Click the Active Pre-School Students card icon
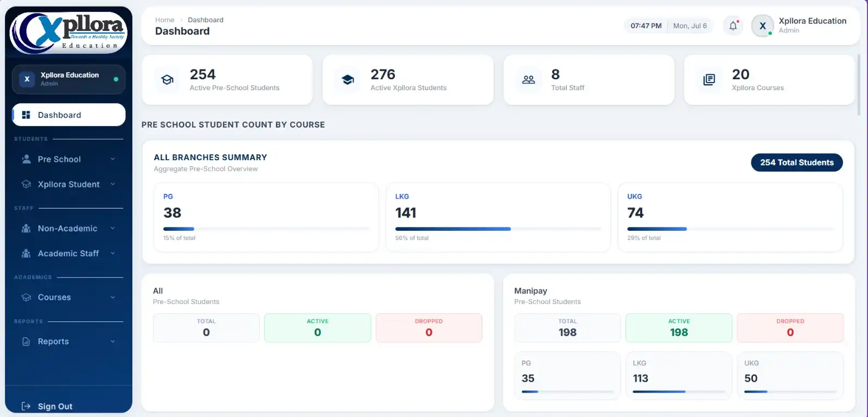Image resolution: width=868 pixels, height=417 pixels. click(x=168, y=80)
